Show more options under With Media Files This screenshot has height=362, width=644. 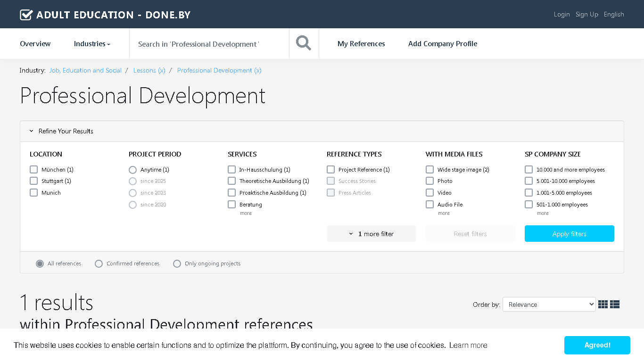pyautogui.click(x=444, y=214)
